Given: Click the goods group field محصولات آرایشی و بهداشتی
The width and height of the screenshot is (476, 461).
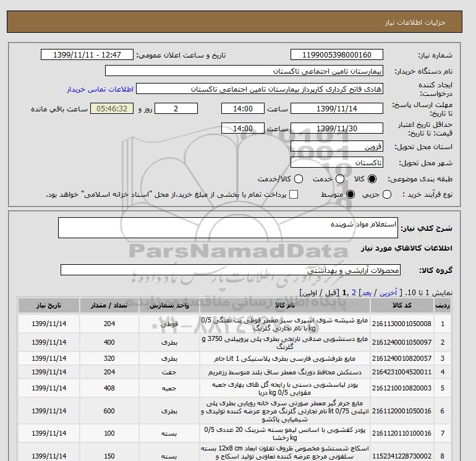Looking at the screenshot, I should click(x=231, y=270).
